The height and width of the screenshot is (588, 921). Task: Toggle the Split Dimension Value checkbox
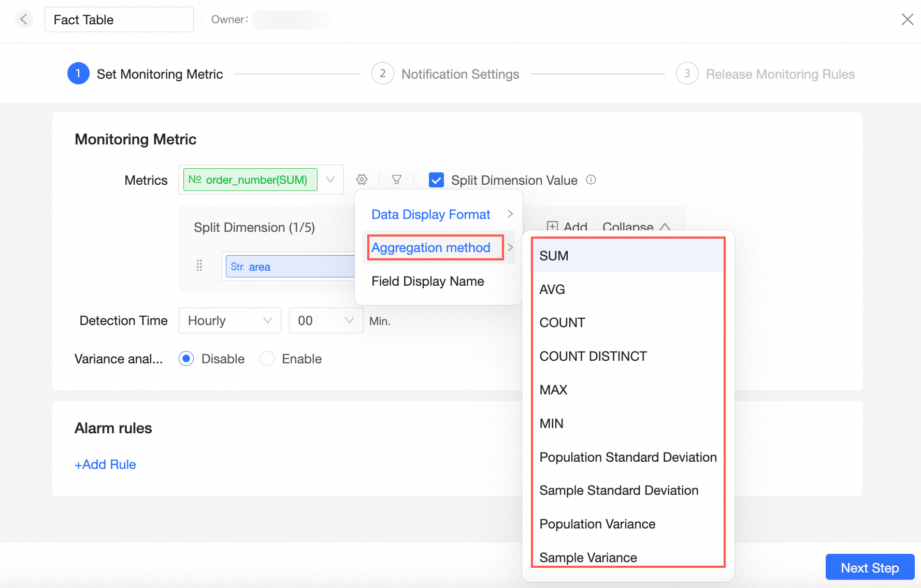pos(436,180)
